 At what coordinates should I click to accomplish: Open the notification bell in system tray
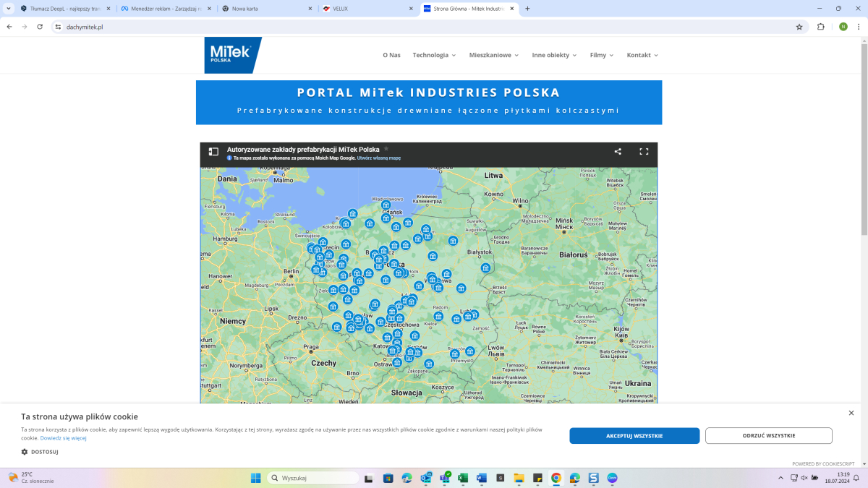point(856,478)
